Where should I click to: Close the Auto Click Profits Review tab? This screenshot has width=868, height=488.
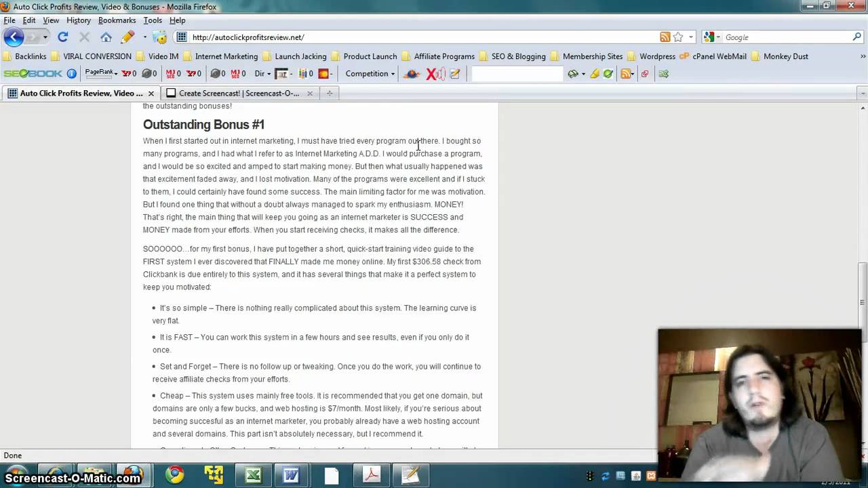coord(151,94)
